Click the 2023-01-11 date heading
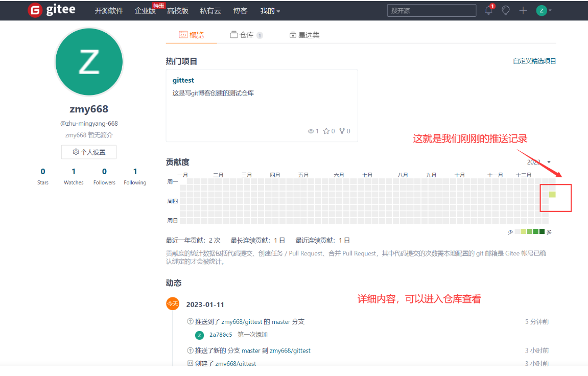This screenshot has width=588, height=376. pos(205,304)
